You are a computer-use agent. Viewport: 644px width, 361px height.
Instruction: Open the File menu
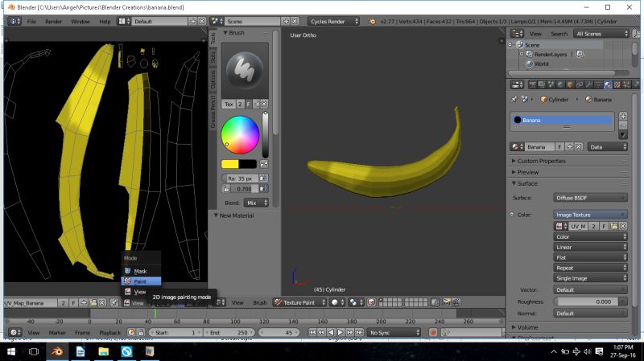click(x=31, y=22)
